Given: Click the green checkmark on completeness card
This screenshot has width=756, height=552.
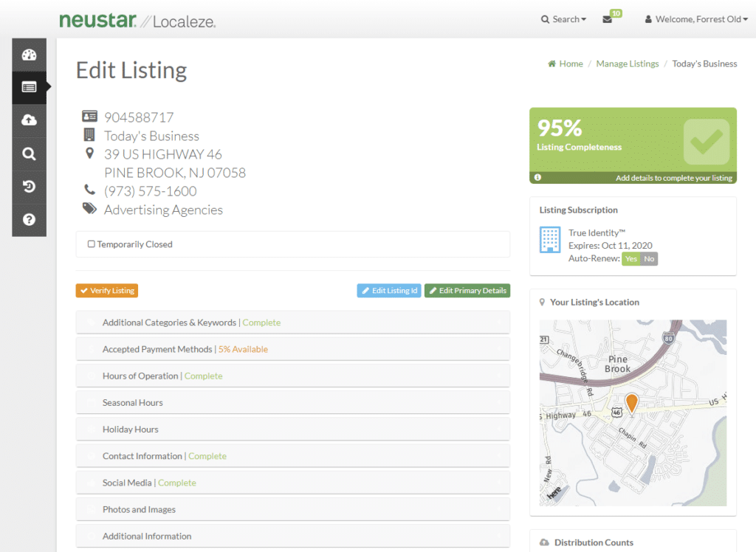Looking at the screenshot, I should click(x=707, y=142).
